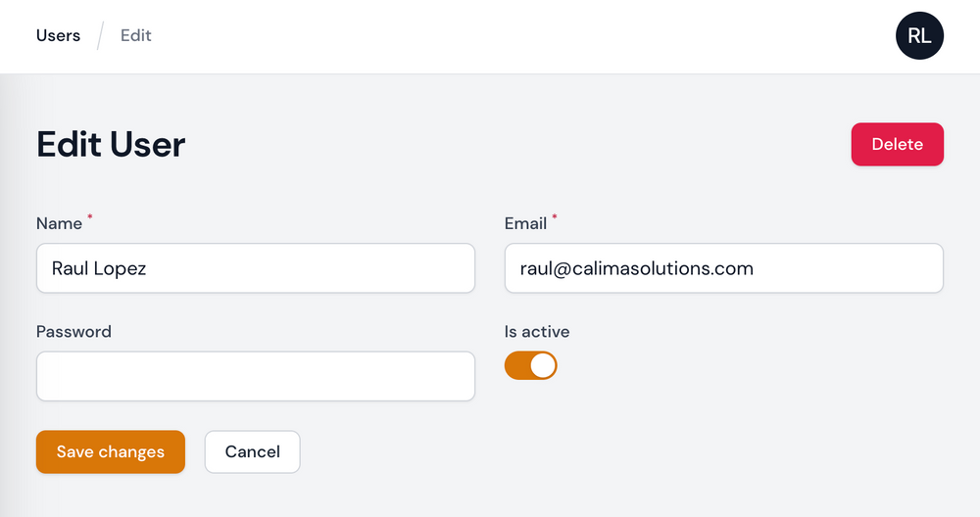Click the Edit User page heading

pos(111,145)
